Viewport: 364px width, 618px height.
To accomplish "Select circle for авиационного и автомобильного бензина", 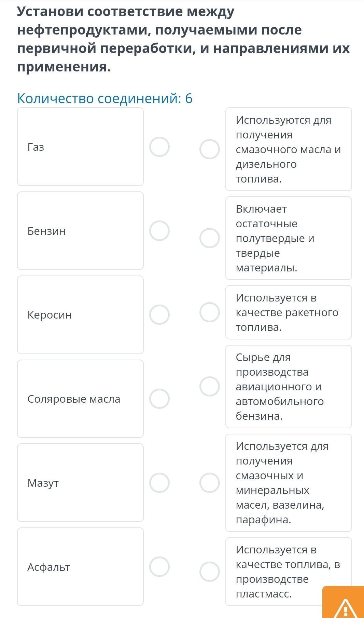I will [209, 387].
